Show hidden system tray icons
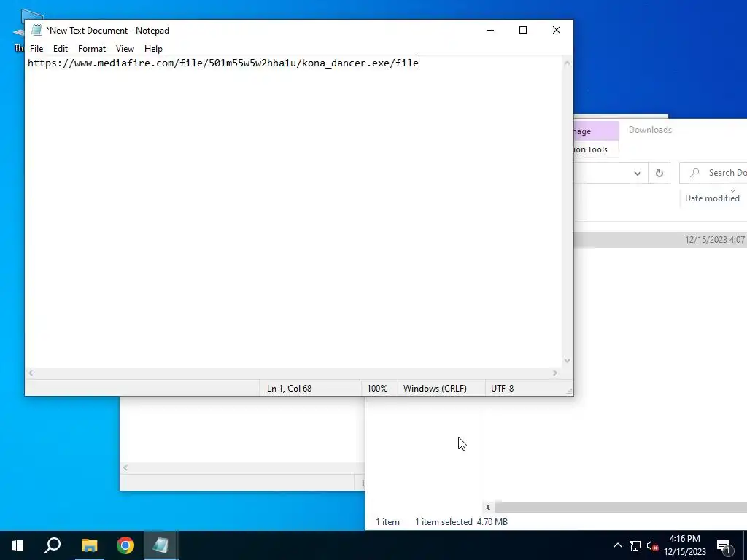 tap(617, 545)
